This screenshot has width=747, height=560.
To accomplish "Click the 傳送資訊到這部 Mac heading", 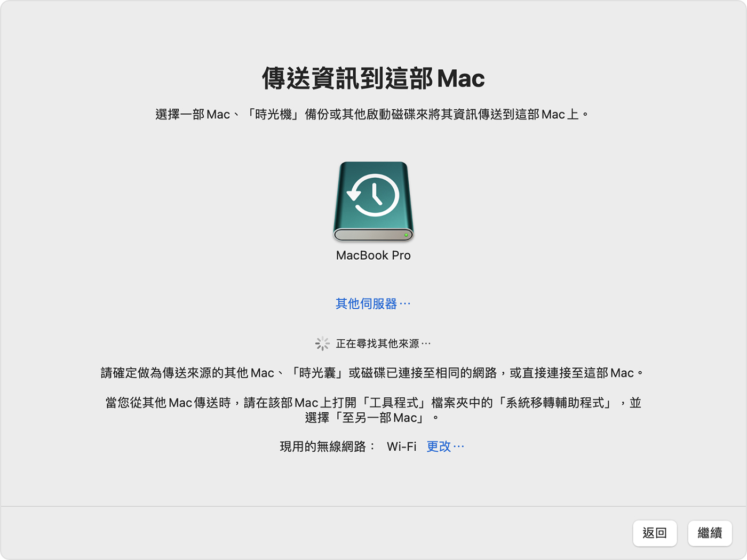I will tap(373, 78).
